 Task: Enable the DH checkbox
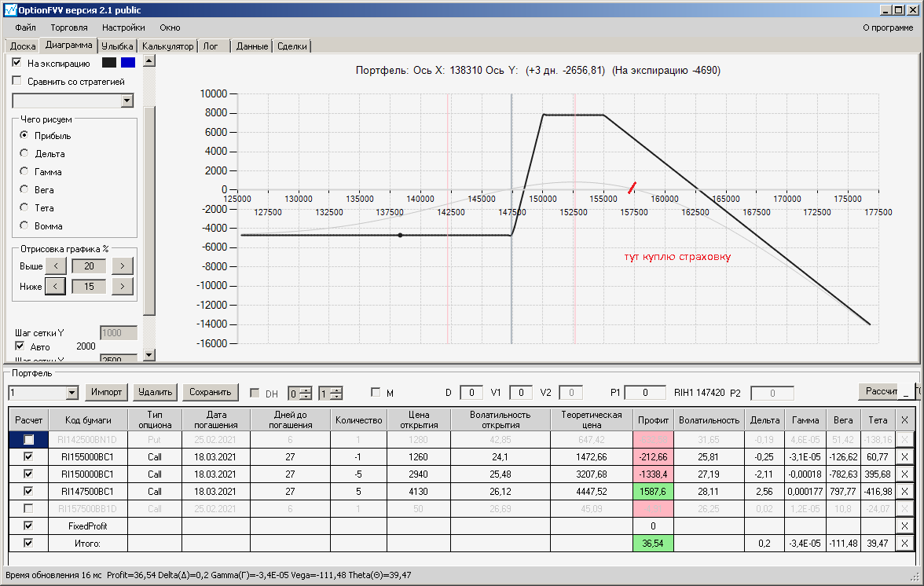[255, 393]
